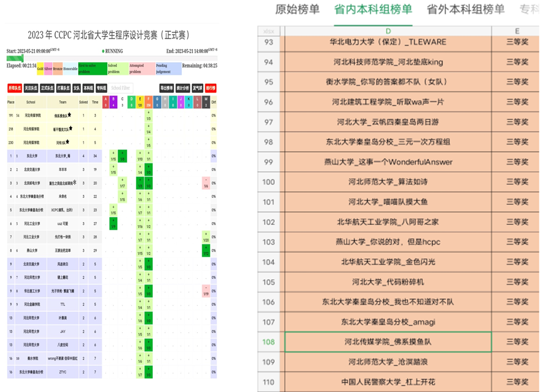Click the red 排行榜 ranking button
The width and height of the screenshot is (545, 392).
211,88
